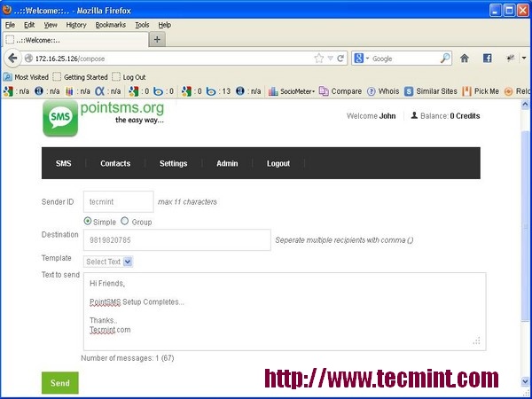Open the Firefox home page icon
532x399 pixels.
(464, 59)
